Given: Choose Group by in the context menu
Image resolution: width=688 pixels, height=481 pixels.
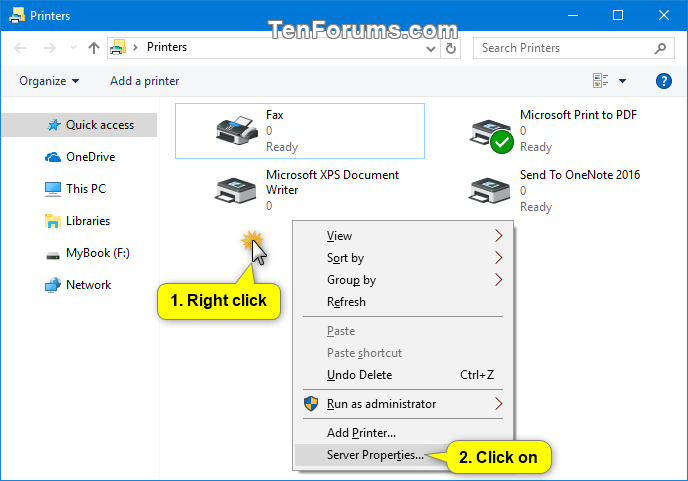Looking at the screenshot, I should (403, 280).
